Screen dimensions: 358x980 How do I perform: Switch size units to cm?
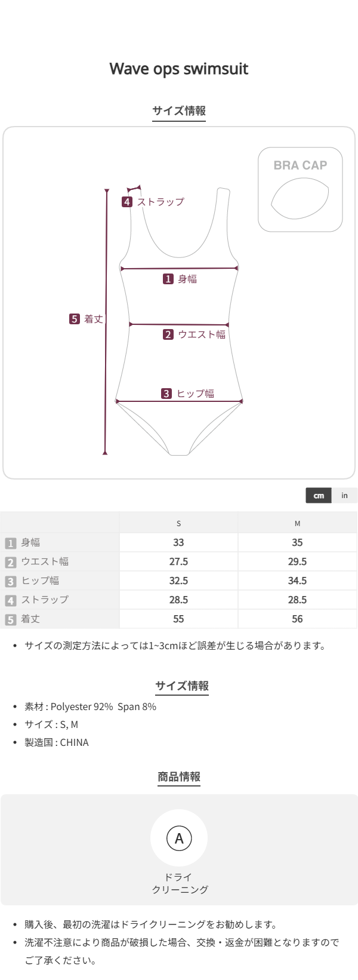(x=319, y=496)
